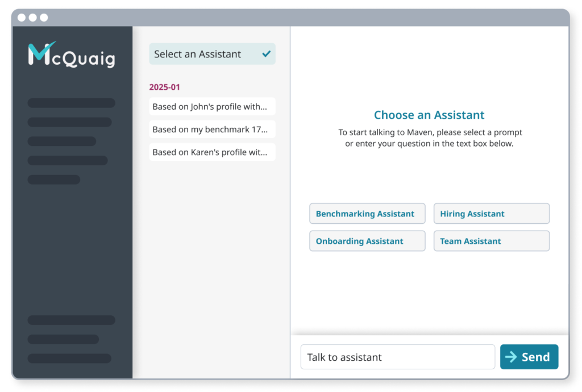Choose the Benchmarking Assistant prompt
This screenshot has width=582, height=392.
[x=367, y=214]
